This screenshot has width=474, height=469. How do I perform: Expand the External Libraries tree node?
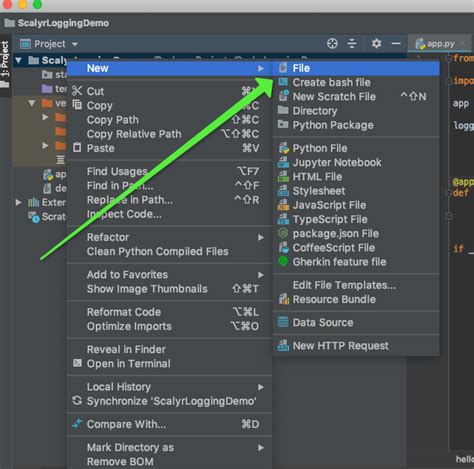(x=19, y=202)
